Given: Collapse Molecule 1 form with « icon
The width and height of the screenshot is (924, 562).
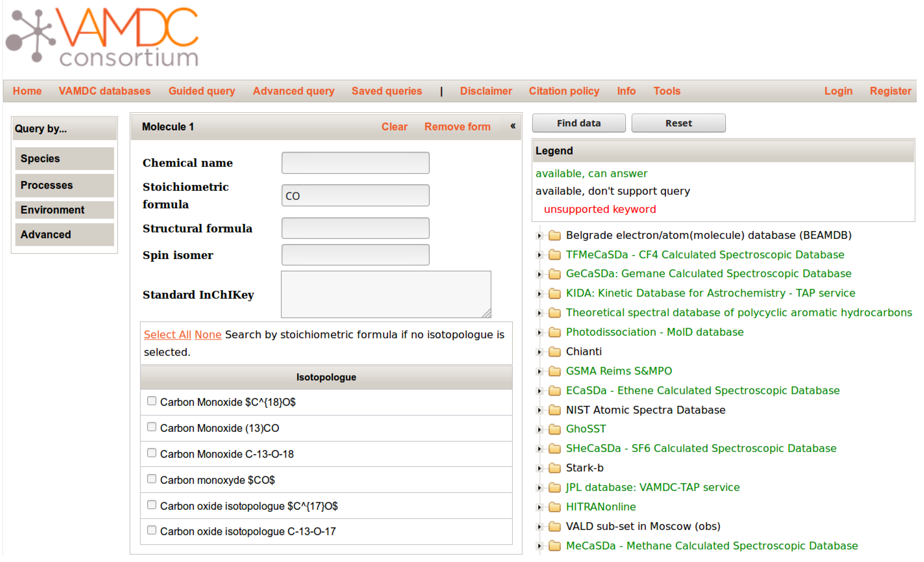Looking at the screenshot, I should 513,126.
